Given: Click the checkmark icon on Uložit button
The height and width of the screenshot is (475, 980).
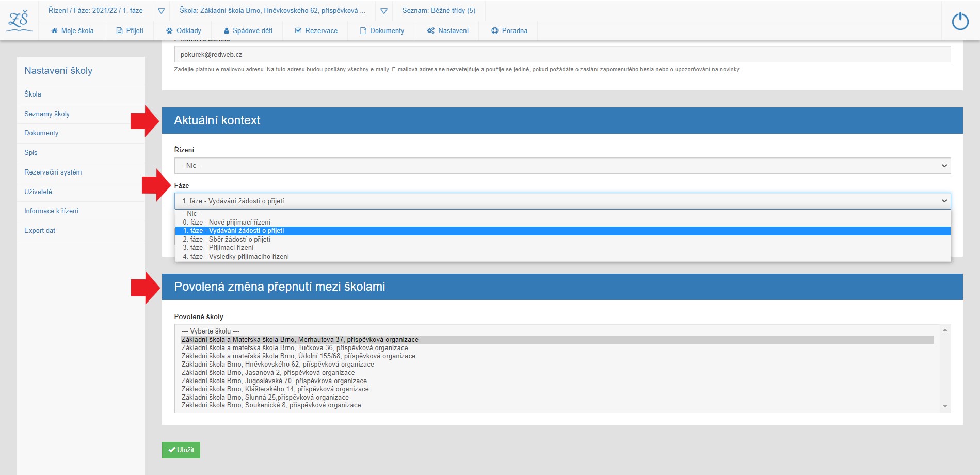Looking at the screenshot, I should pyautogui.click(x=172, y=450).
